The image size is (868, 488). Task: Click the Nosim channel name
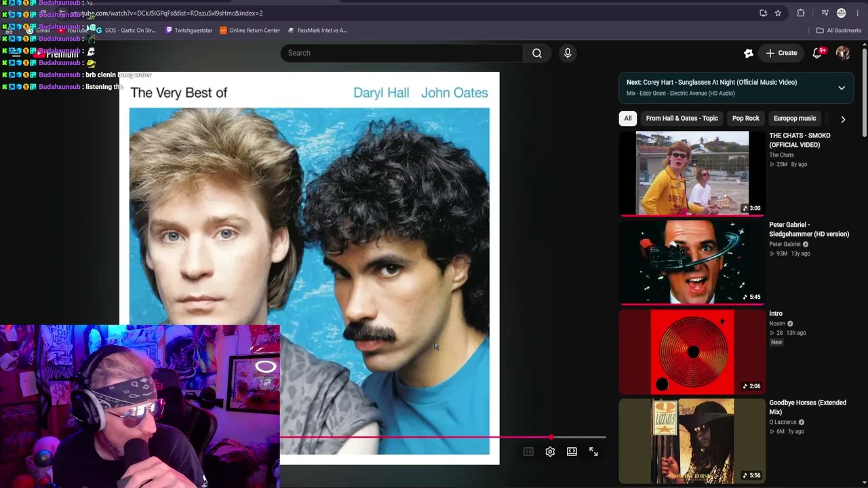tap(777, 323)
